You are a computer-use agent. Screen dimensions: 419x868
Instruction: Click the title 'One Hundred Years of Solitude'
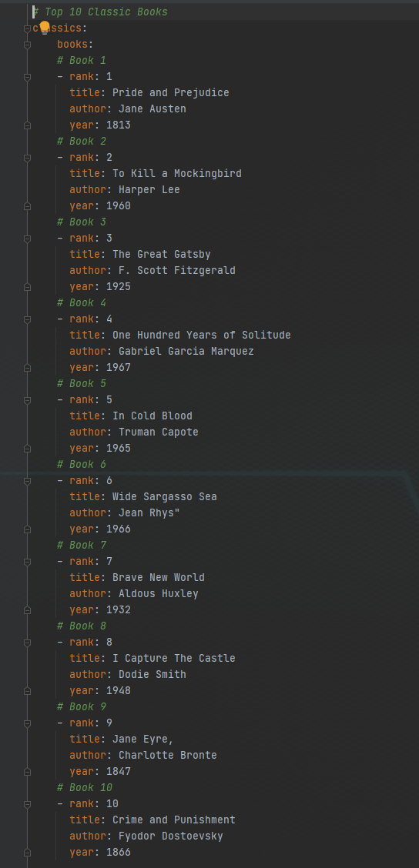[202, 336]
